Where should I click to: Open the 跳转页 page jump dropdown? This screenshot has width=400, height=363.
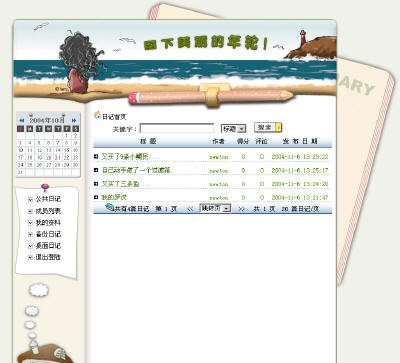coord(215,208)
